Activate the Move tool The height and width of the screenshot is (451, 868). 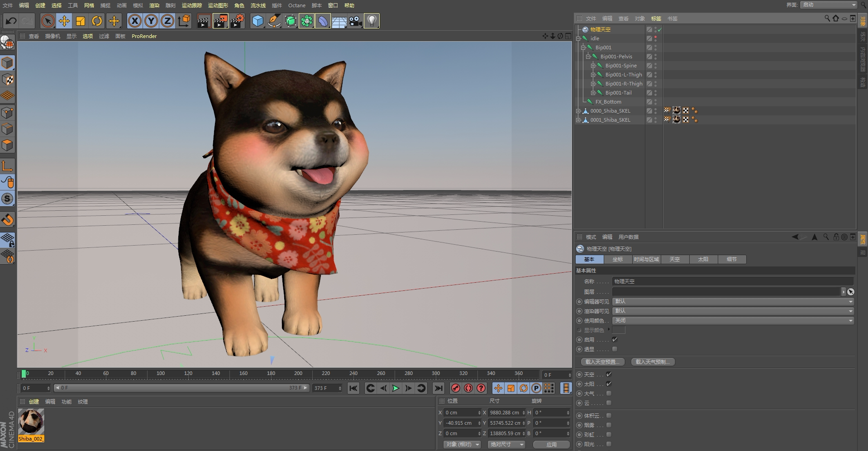coord(64,21)
